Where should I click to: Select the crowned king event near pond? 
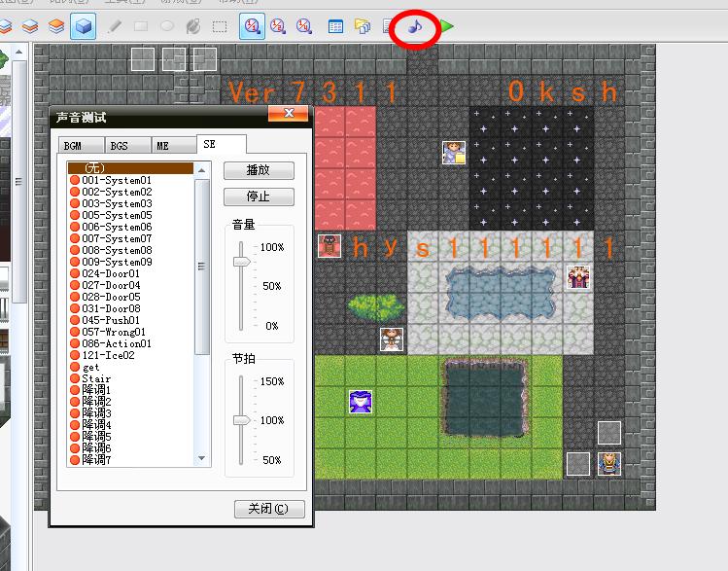[578, 277]
